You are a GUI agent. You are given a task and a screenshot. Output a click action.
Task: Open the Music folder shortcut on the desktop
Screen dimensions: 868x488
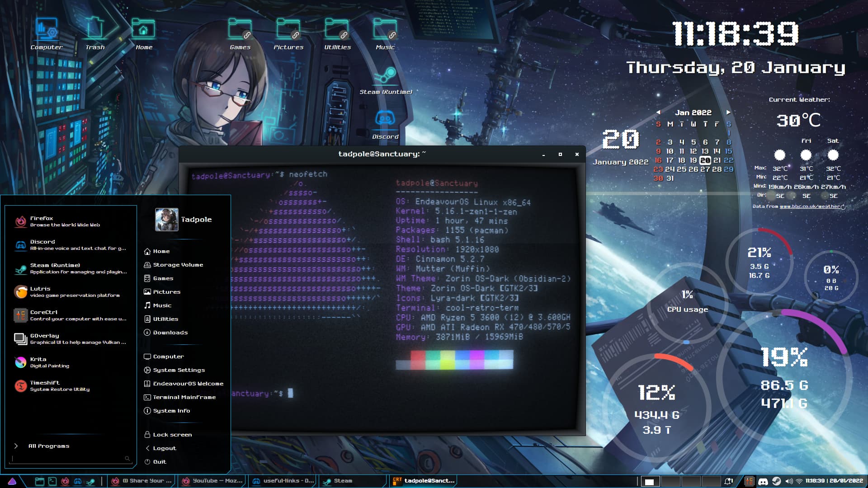coord(385,34)
